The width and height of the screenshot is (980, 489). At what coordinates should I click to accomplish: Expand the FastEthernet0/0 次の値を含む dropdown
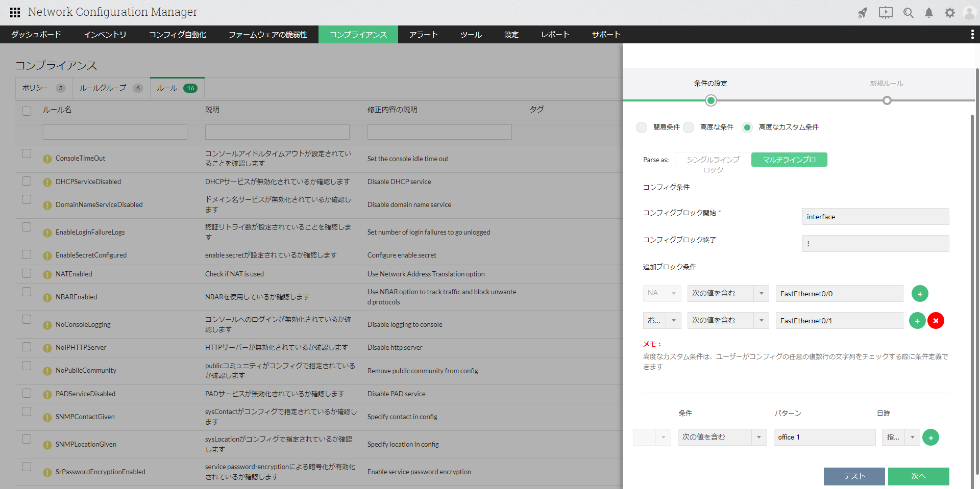click(761, 294)
